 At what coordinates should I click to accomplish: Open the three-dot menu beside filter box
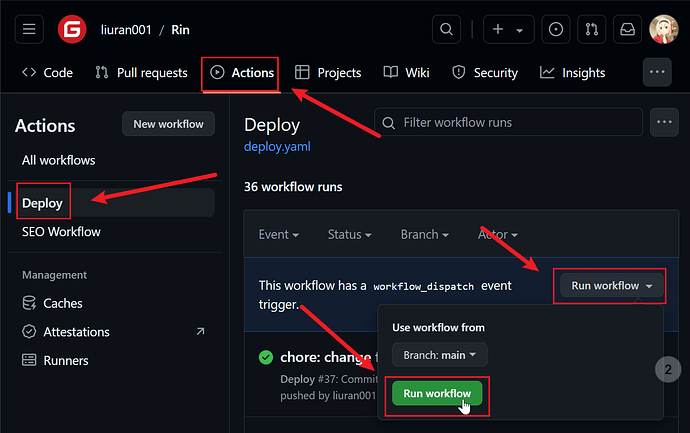664,122
